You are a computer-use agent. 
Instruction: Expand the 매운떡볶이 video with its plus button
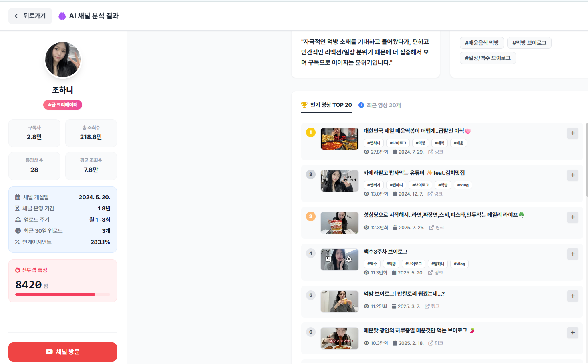pos(572,133)
